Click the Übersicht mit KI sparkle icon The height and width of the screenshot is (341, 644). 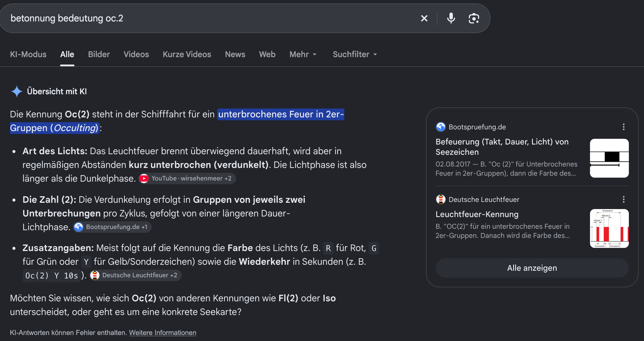click(17, 91)
